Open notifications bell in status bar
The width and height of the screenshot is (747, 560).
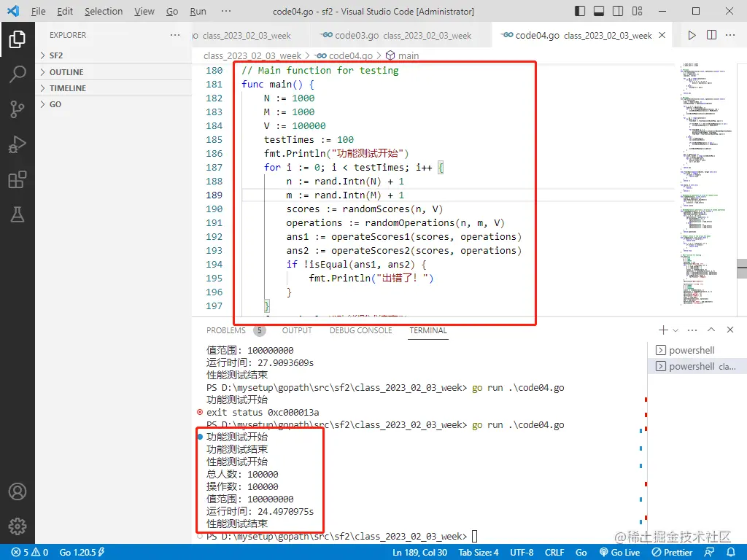tap(731, 553)
